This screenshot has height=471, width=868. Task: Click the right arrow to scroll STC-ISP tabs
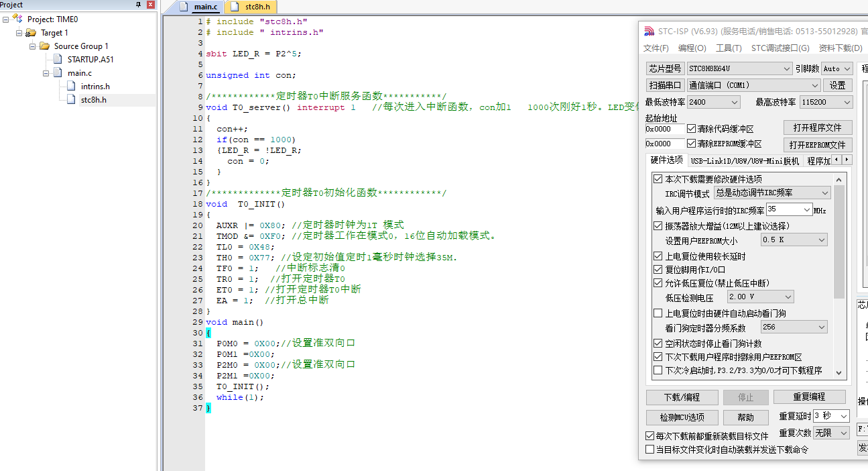(x=847, y=160)
